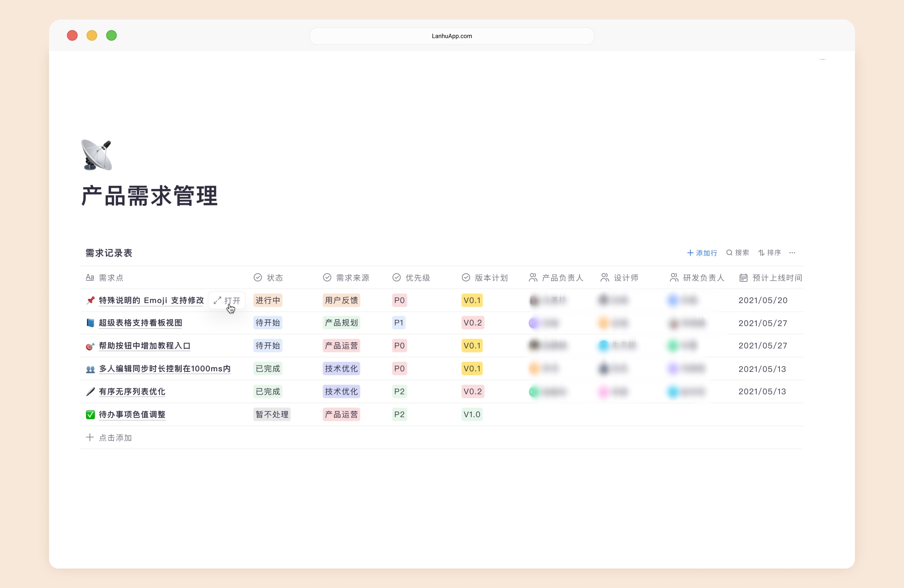Click the yellow V0.1 version tag in first row
This screenshot has height=588, width=904.
click(x=472, y=300)
